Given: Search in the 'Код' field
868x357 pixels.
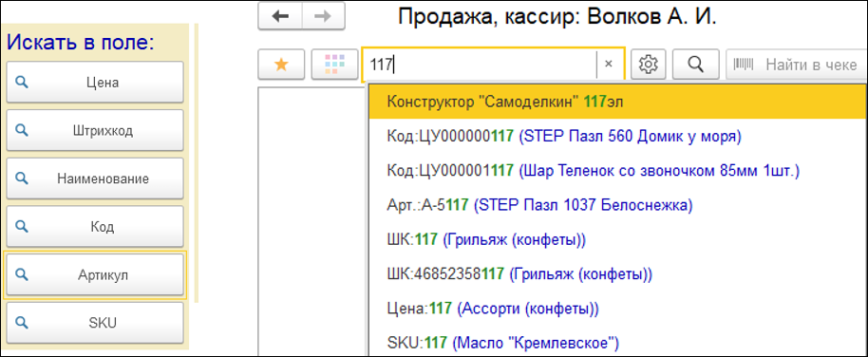Looking at the screenshot, I should (x=95, y=226).
